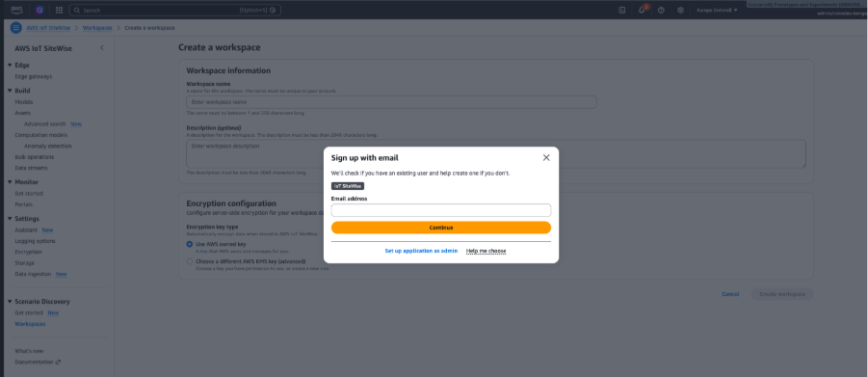Image resolution: width=868 pixels, height=377 pixels.
Task: Open Monitor Get started in the sidebar
Action: coord(29,194)
